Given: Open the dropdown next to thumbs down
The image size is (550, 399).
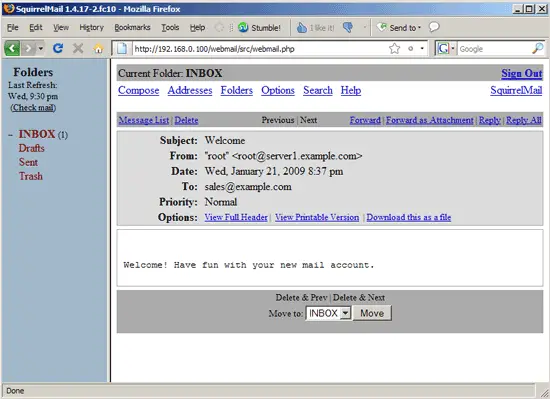Looking at the screenshot, I should (365, 28).
